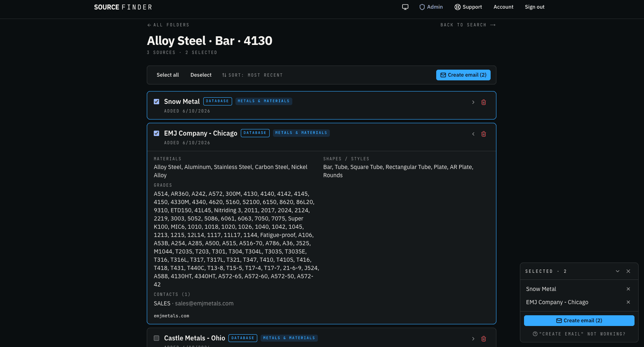This screenshot has width=644, height=347.
Task: Click the Support lifebuoy icon
Action: pyautogui.click(x=458, y=7)
